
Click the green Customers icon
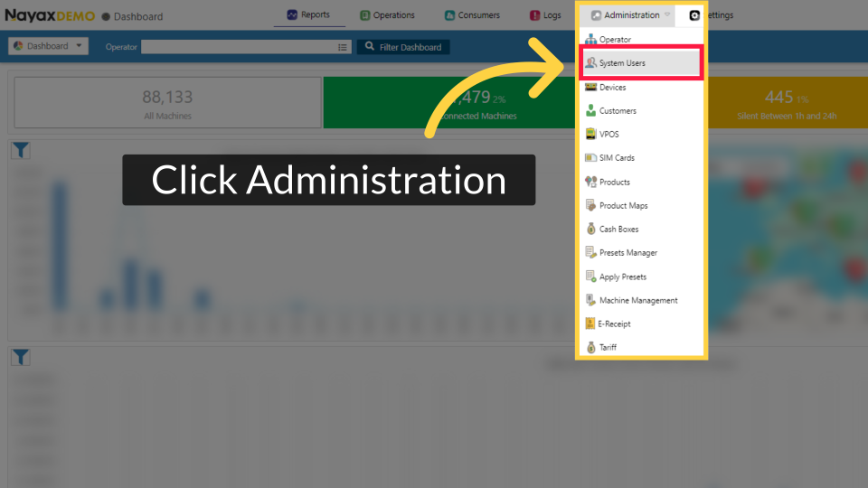(x=590, y=110)
